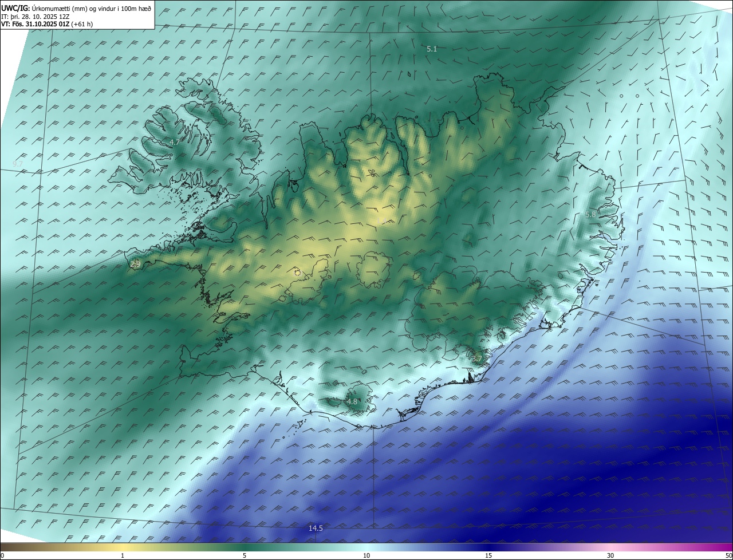Click the map value label 4.7 over Westfjords

click(x=174, y=142)
